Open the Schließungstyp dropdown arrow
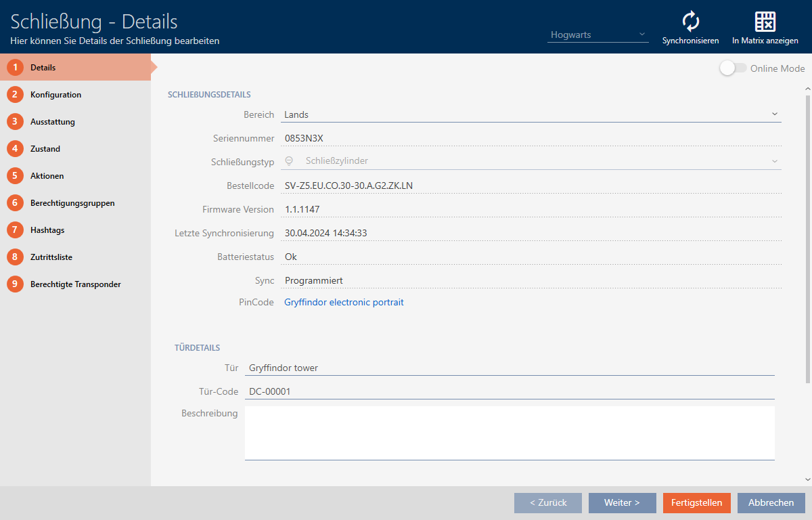The height and width of the screenshot is (520, 812). (774, 161)
